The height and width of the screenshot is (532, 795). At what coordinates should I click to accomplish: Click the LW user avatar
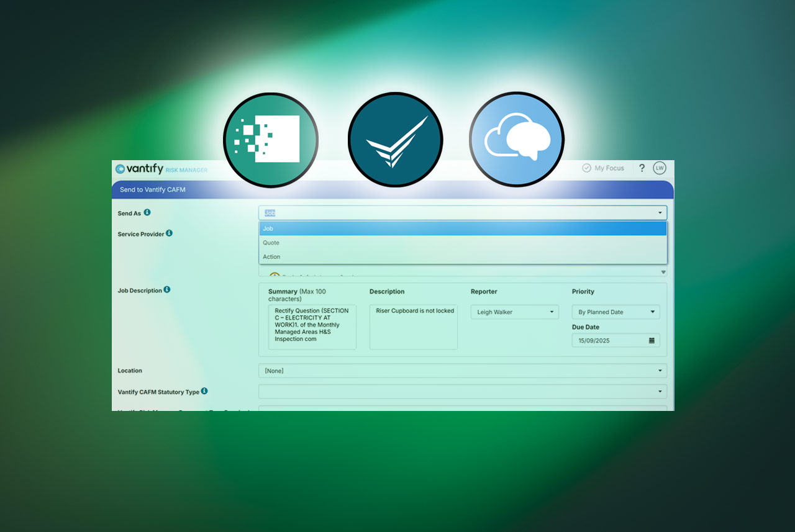point(659,168)
